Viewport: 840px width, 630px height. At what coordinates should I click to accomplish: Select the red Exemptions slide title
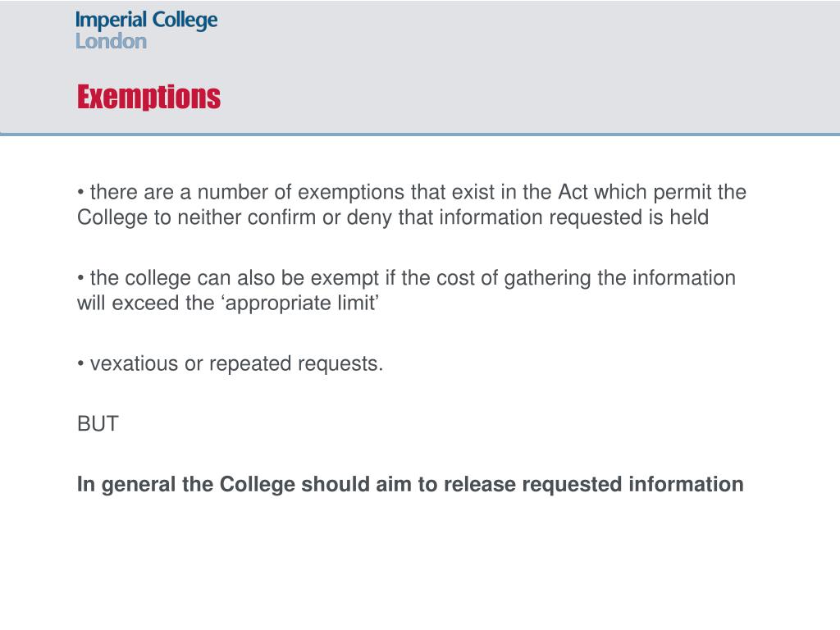[x=148, y=97]
